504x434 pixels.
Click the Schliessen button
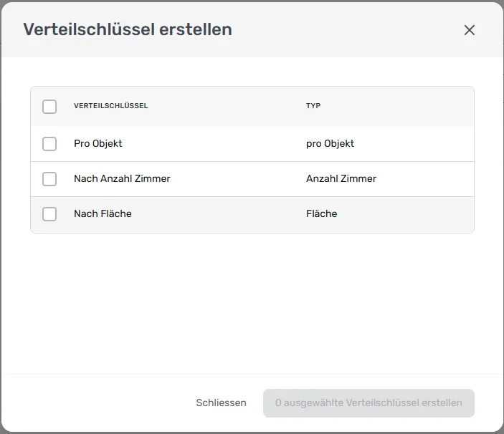pyautogui.click(x=221, y=403)
